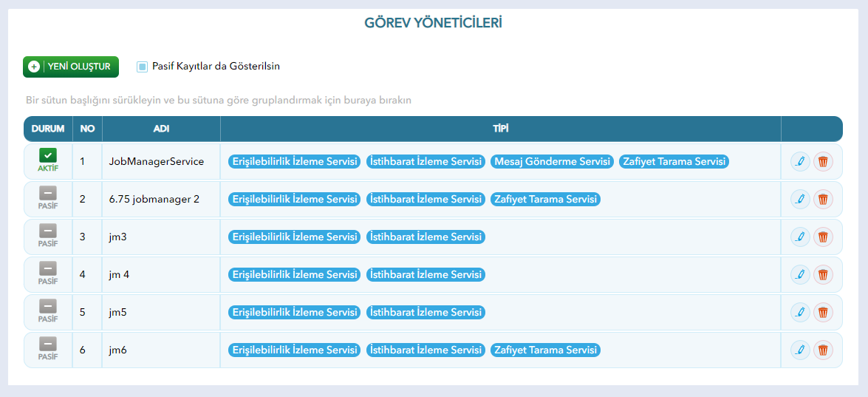The height and width of the screenshot is (397, 868).
Task: Click the column grouping drop area hint text
Action: click(218, 101)
